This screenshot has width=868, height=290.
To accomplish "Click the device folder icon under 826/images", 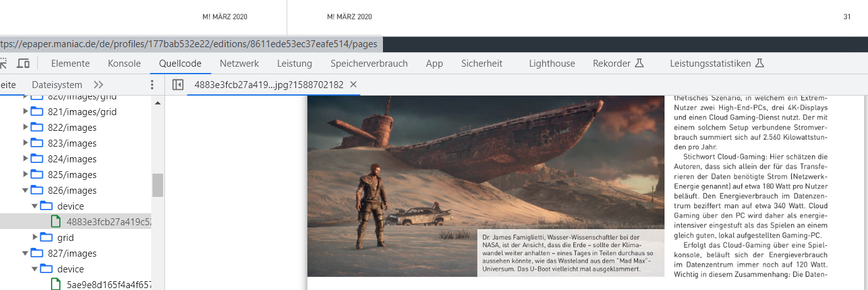I will coord(46,206).
